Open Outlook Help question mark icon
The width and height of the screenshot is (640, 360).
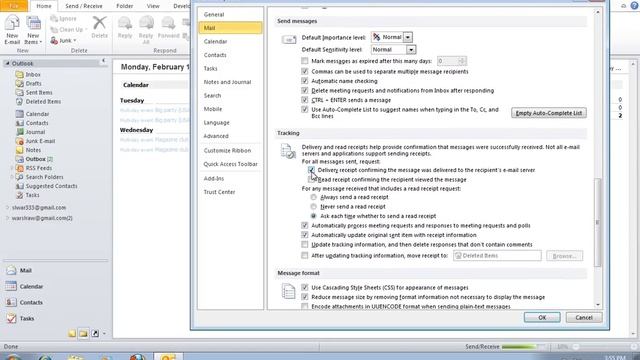pos(635,6)
